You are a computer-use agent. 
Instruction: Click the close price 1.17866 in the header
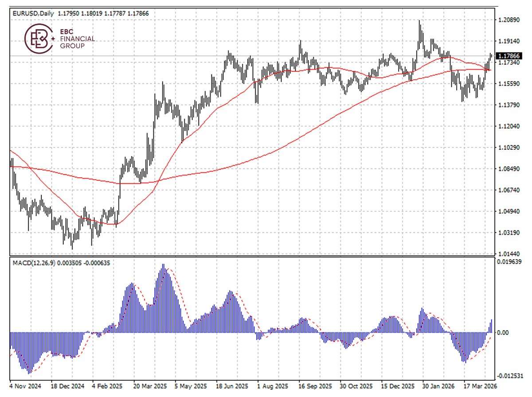[139, 13]
